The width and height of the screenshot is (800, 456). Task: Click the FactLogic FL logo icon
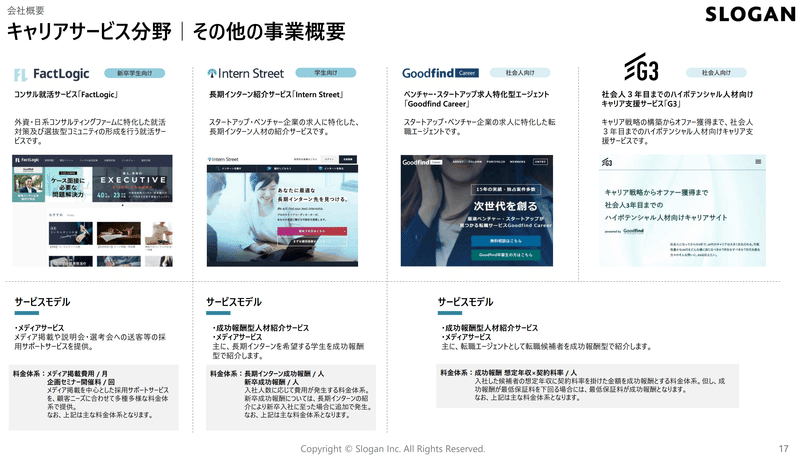(20, 75)
